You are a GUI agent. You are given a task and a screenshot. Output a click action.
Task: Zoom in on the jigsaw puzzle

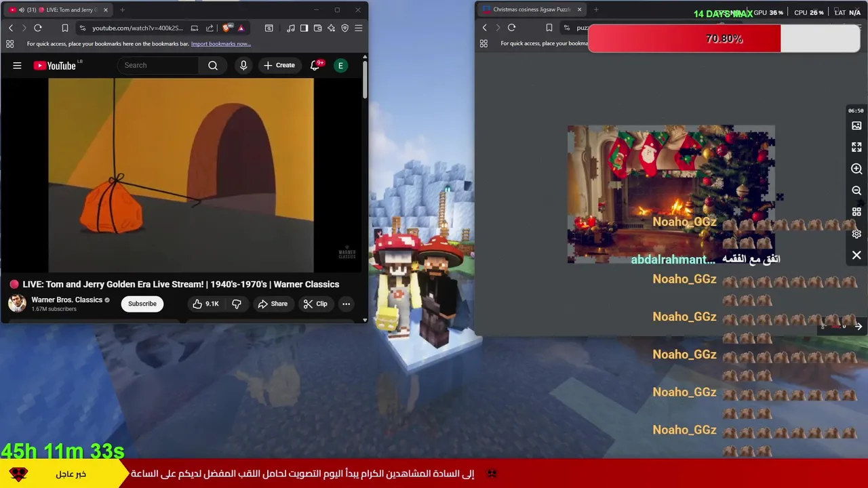coord(856,169)
